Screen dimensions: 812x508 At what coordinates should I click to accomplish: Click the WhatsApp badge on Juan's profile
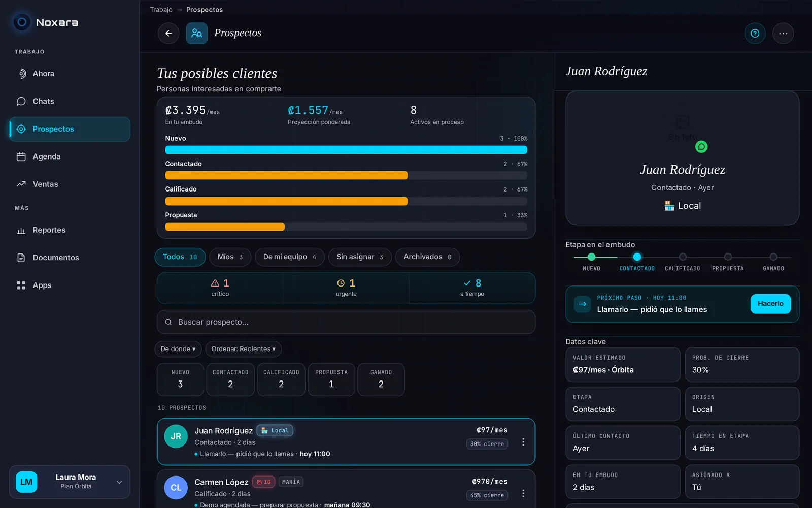[701, 147]
